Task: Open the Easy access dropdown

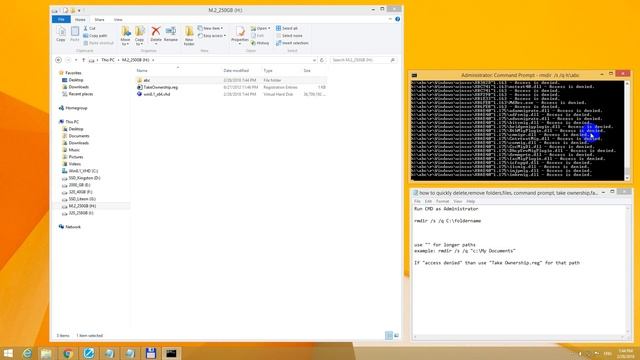Action: [212, 36]
